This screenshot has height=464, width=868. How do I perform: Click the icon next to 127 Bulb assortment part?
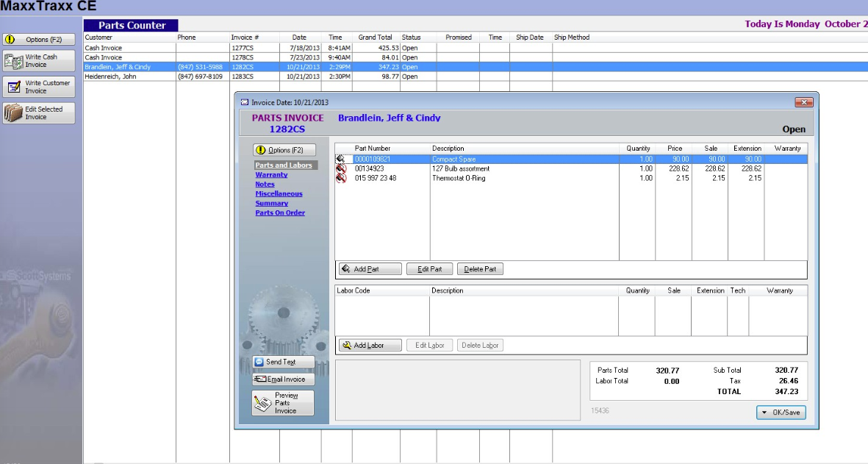[340, 168]
